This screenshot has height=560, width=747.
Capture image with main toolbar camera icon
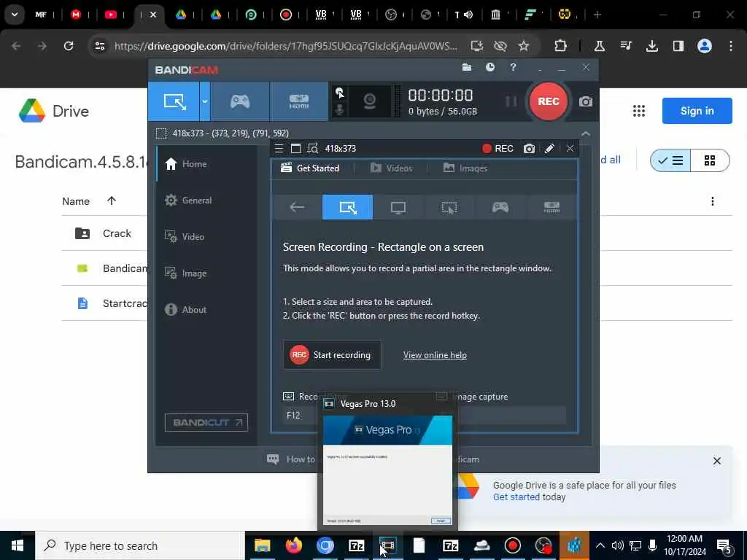click(586, 101)
